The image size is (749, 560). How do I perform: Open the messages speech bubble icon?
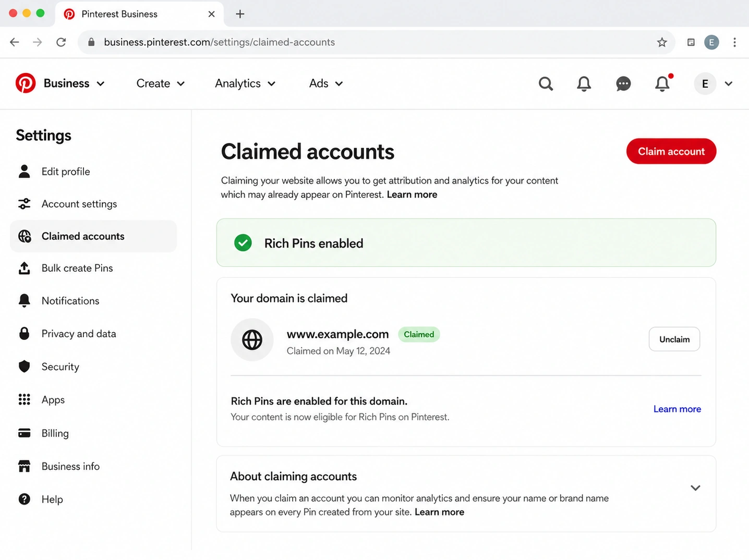tap(623, 83)
